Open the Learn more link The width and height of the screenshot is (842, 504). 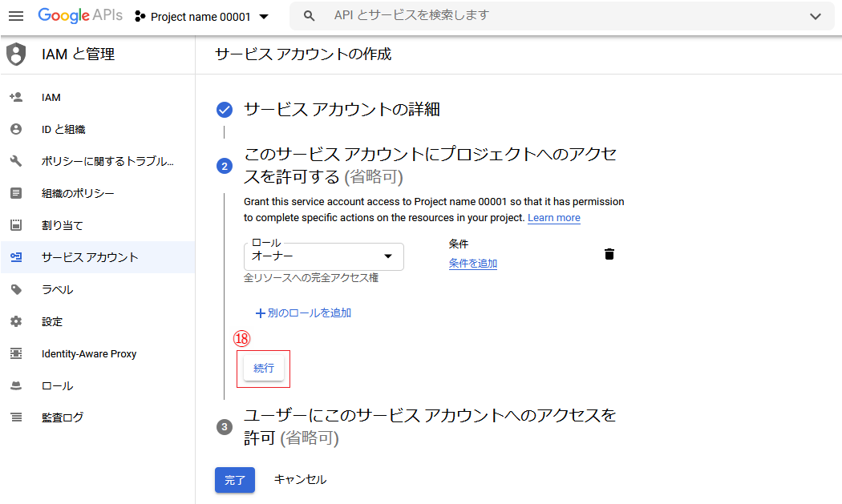tap(553, 218)
